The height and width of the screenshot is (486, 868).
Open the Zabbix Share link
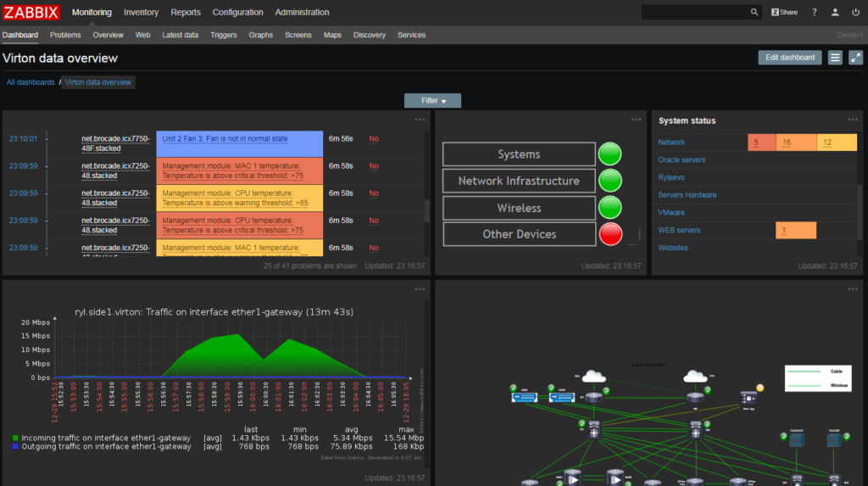pyautogui.click(x=784, y=13)
